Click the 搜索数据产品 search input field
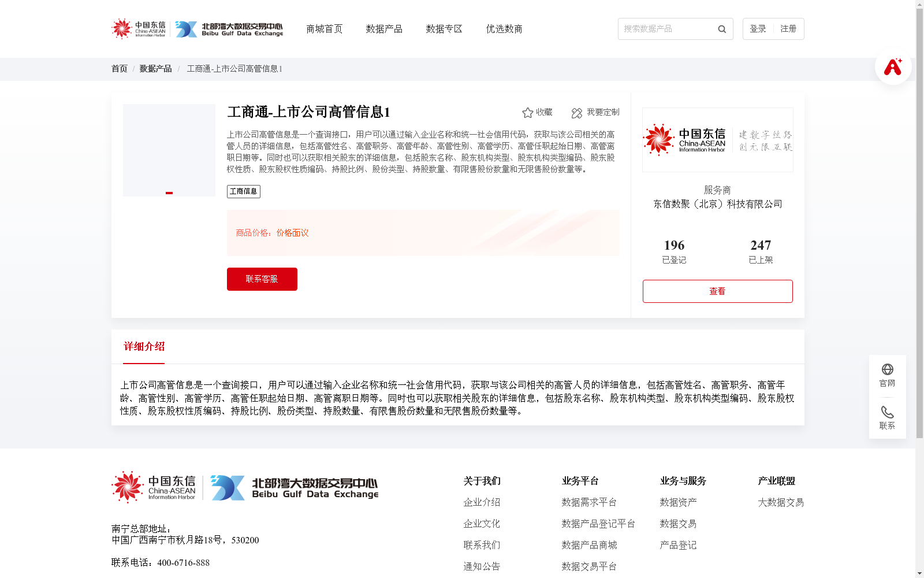 [664, 29]
